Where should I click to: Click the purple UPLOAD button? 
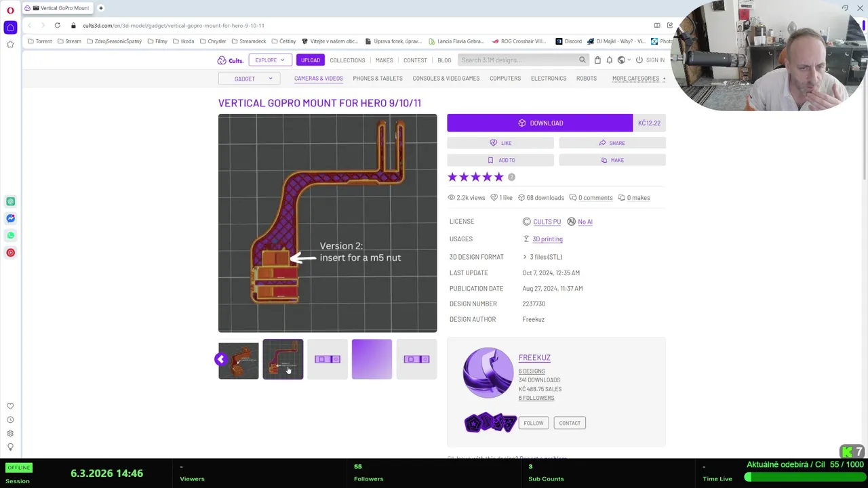(x=310, y=60)
